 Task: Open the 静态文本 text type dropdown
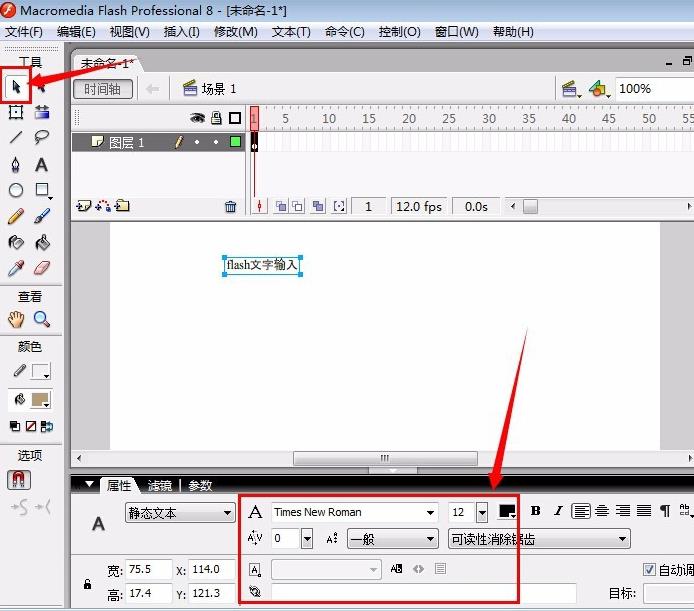(180, 513)
